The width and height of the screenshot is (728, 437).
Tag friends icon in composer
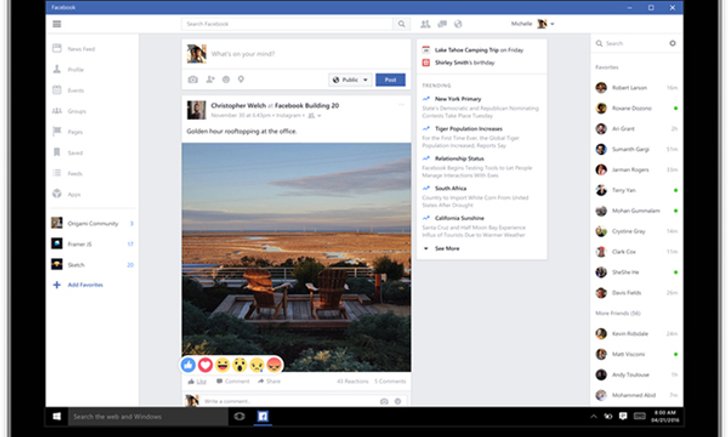tap(210, 79)
